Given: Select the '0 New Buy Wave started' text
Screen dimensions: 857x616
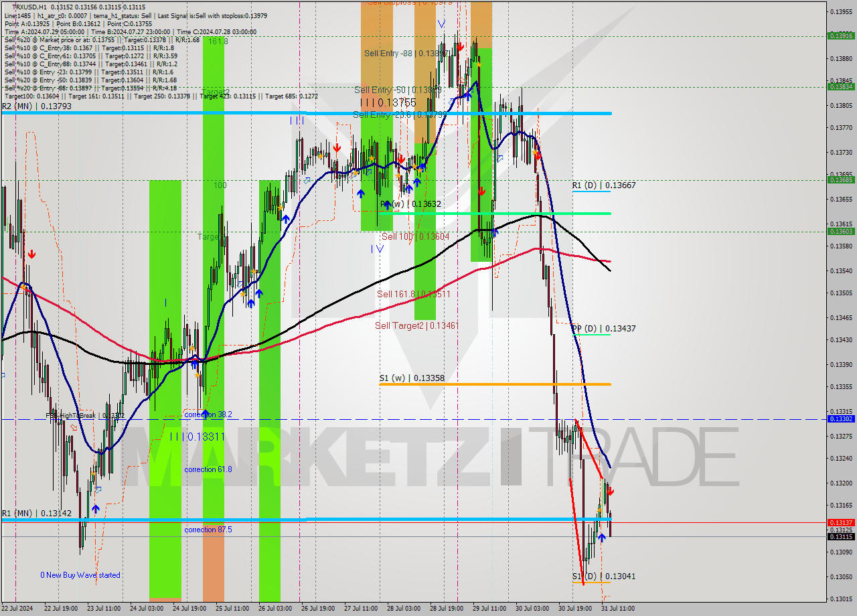Looking at the screenshot, I should click(x=80, y=575).
